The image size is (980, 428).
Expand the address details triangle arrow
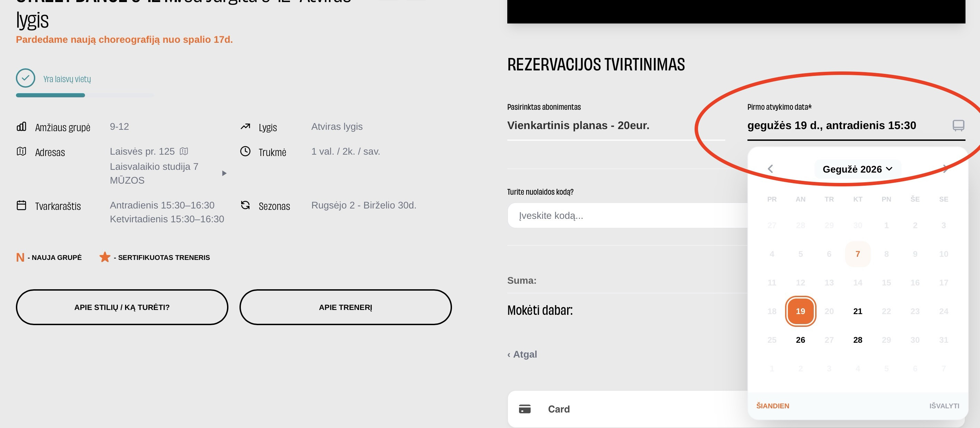[x=224, y=173]
